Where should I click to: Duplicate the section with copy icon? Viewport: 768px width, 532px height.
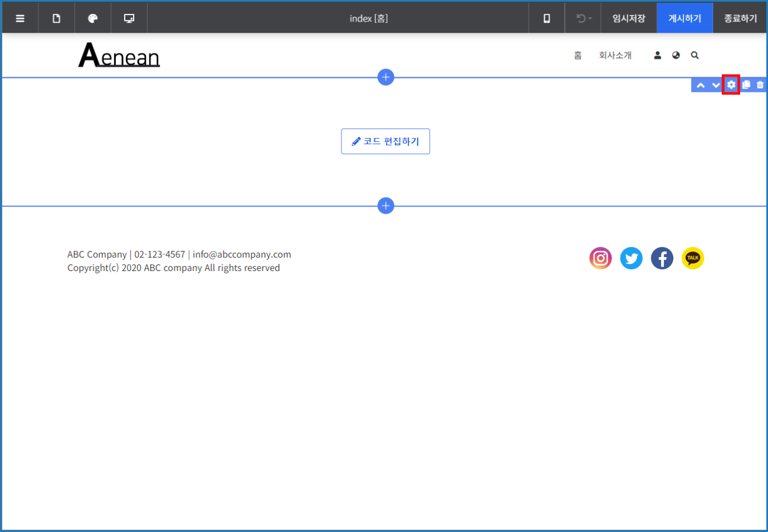pos(746,85)
